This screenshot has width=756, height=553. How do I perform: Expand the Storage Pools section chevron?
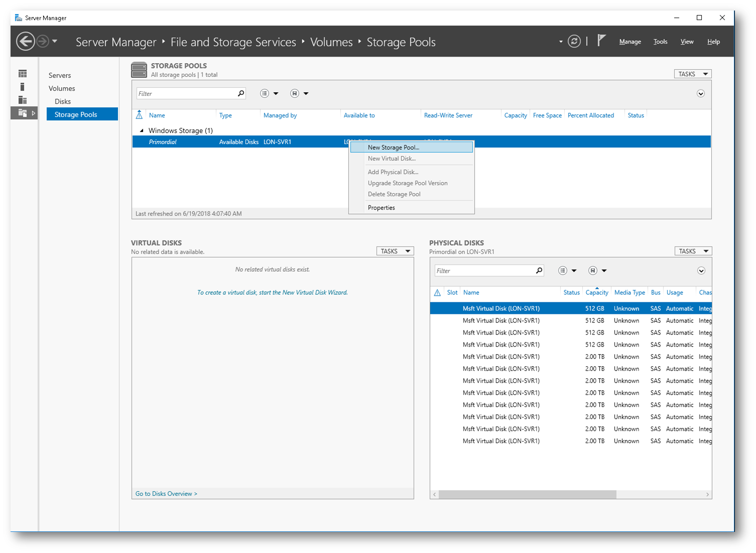[701, 94]
